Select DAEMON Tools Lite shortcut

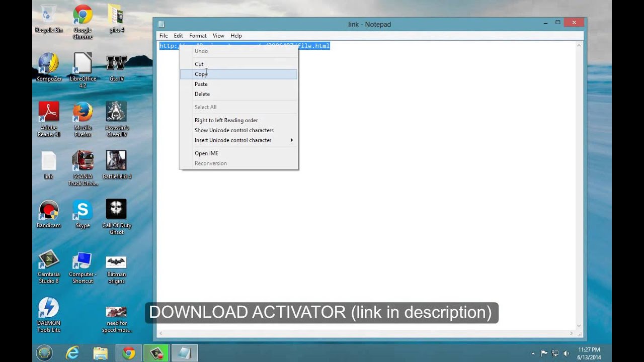pos(49,315)
